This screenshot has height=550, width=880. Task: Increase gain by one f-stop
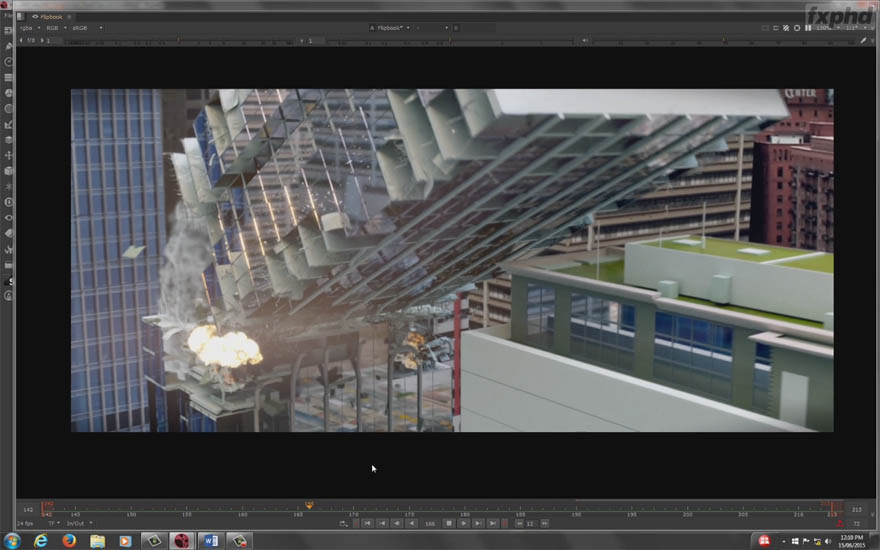tap(42, 40)
